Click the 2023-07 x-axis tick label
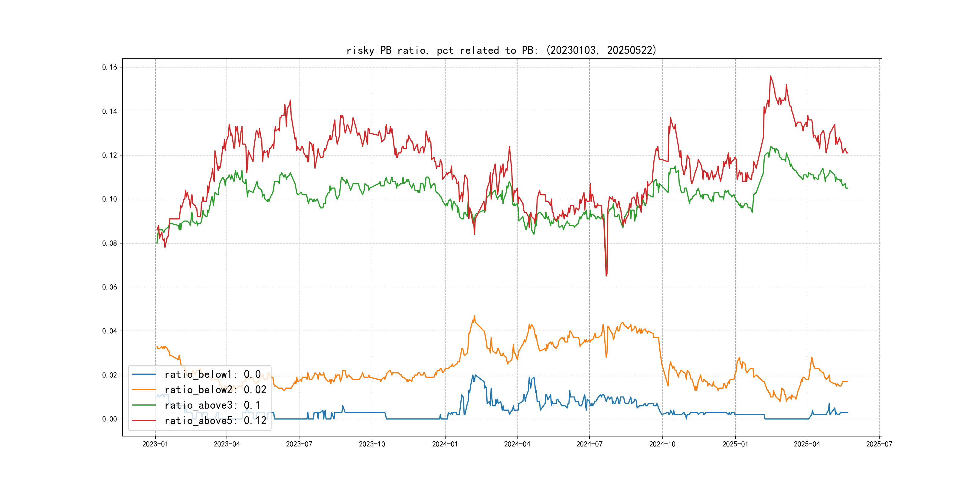 299,444
